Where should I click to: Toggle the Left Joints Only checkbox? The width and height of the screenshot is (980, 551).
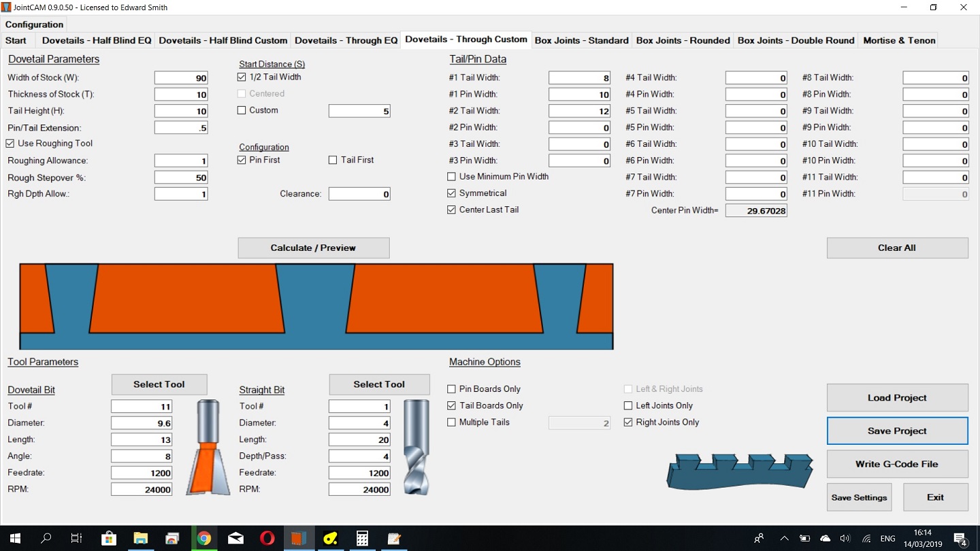tap(628, 406)
